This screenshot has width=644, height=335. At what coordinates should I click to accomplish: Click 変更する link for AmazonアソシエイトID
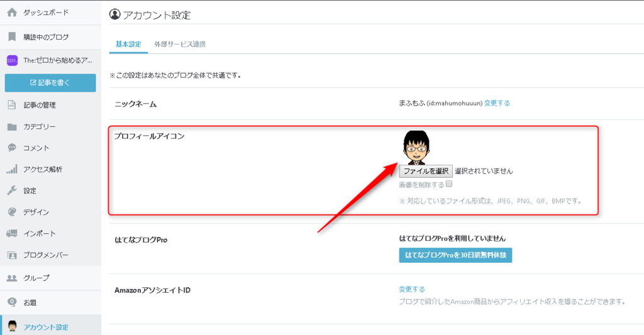[412, 289]
